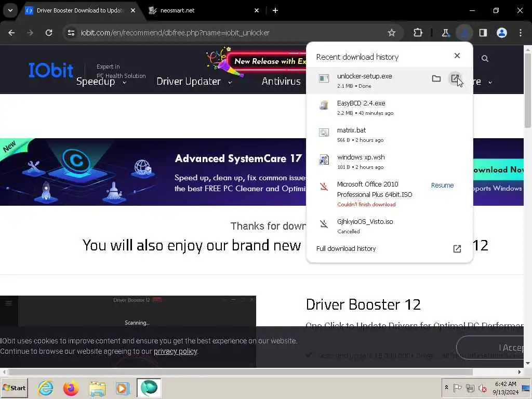
Task: Open the Extensions puzzle icon
Action: 418,33
